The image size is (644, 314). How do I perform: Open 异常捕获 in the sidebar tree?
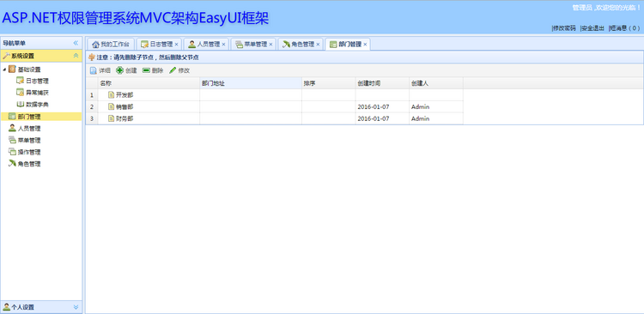37,93
